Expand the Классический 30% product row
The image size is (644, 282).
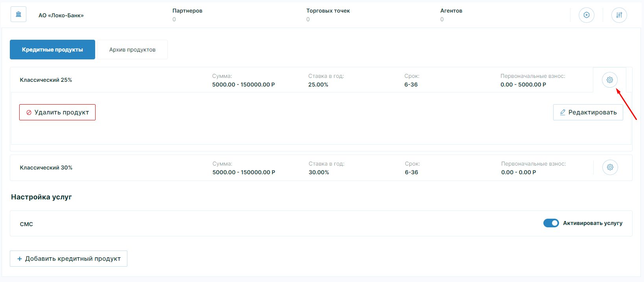(x=46, y=168)
